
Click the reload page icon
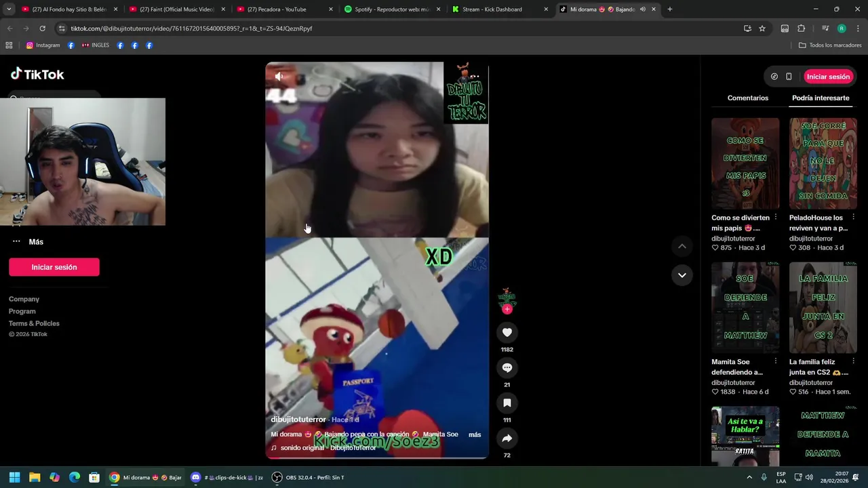tap(42, 28)
